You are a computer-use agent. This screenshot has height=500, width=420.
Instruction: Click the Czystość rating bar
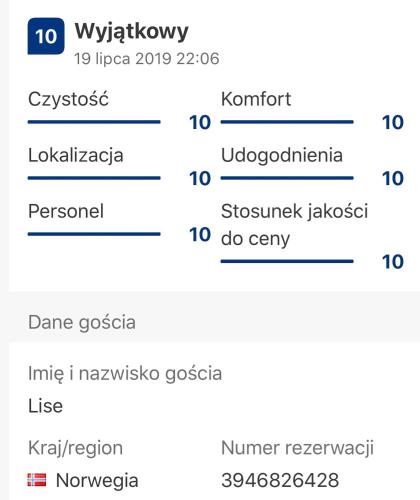(x=94, y=122)
